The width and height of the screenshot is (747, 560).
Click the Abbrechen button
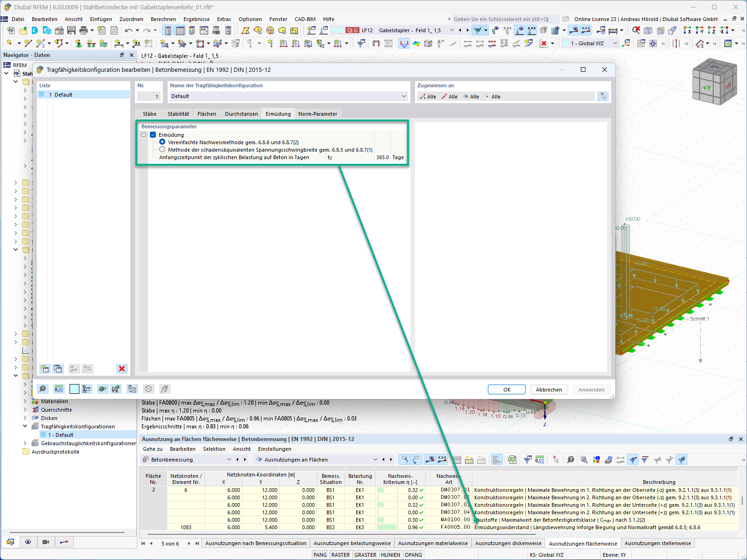click(x=549, y=390)
